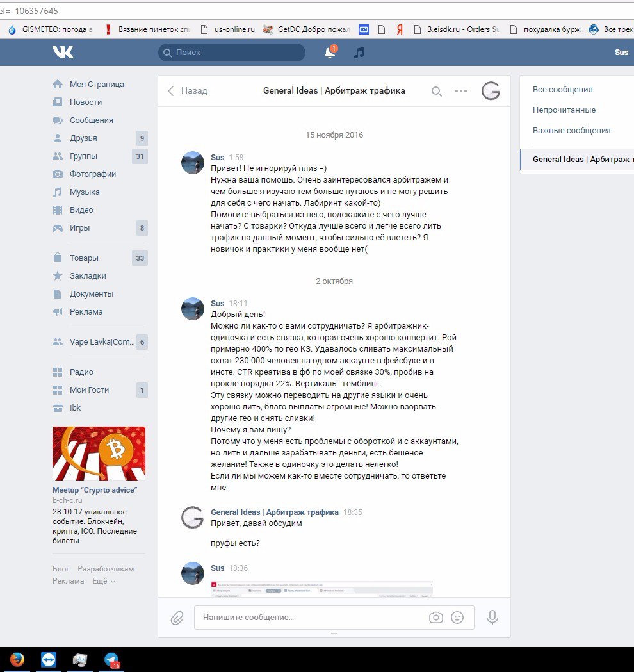
Task: Click the Музыка note icon in sidebar
Action: (x=58, y=192)
